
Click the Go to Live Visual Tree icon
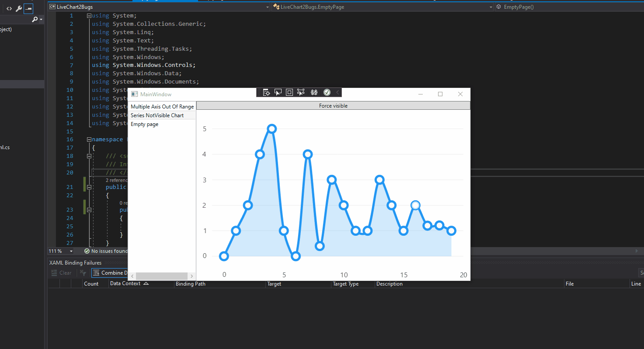267,92
